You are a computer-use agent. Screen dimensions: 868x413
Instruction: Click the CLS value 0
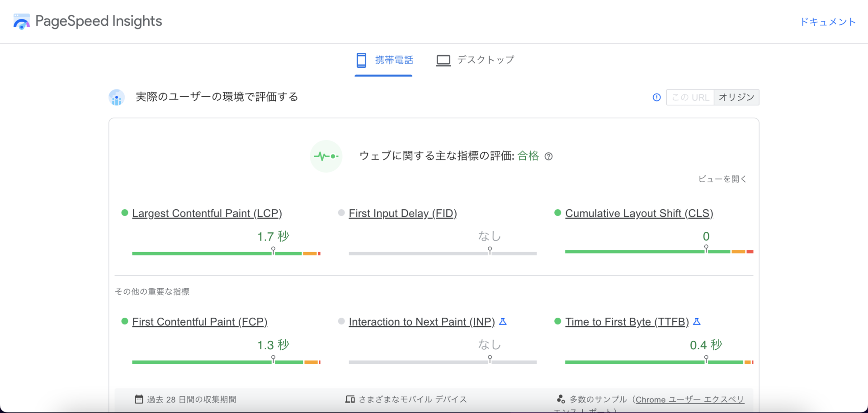click(706, 236)
